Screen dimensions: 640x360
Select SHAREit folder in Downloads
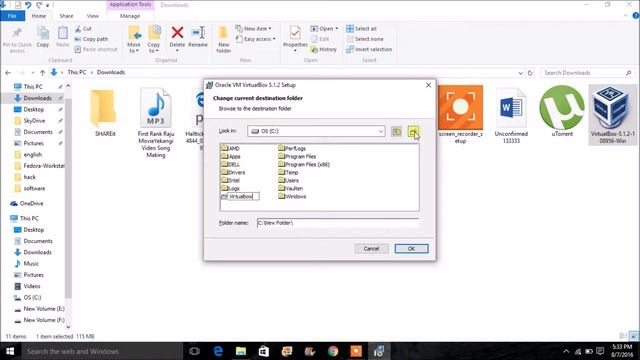pos(104,112)
